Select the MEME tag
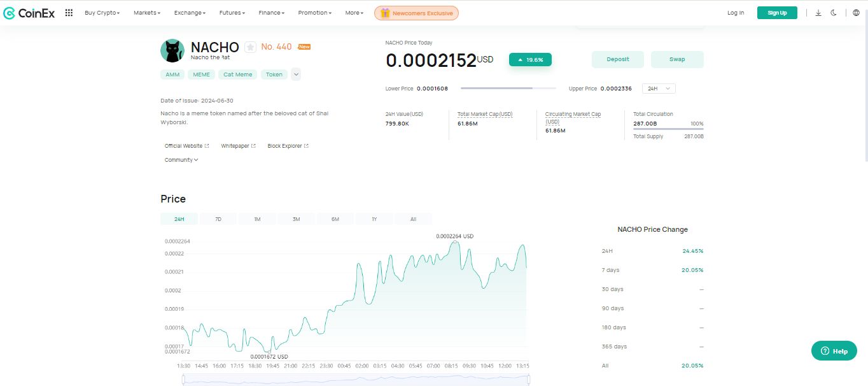868x386 pixels. 202,75
